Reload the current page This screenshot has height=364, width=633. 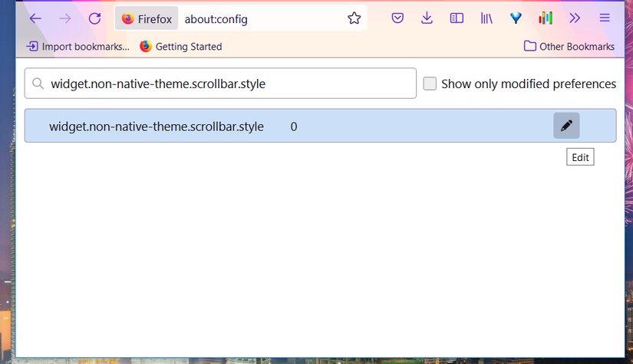tap(94, 18)
